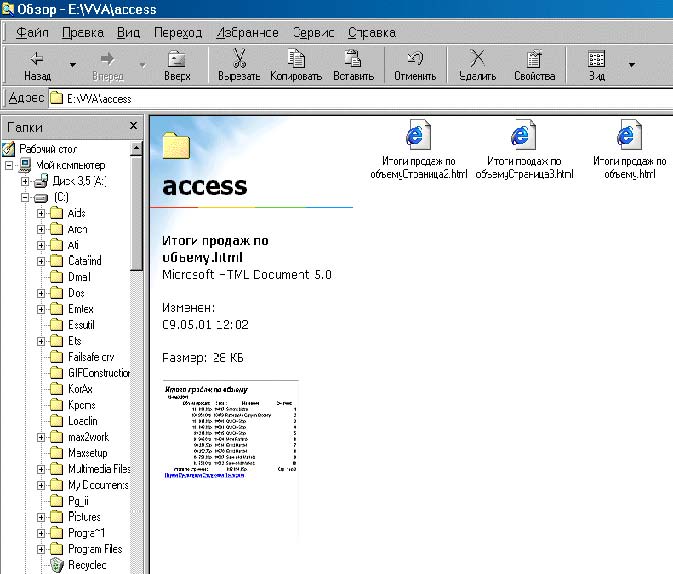Open the Файл menu
This screenshot has height=574, width=673.
[x=32, y=32]
